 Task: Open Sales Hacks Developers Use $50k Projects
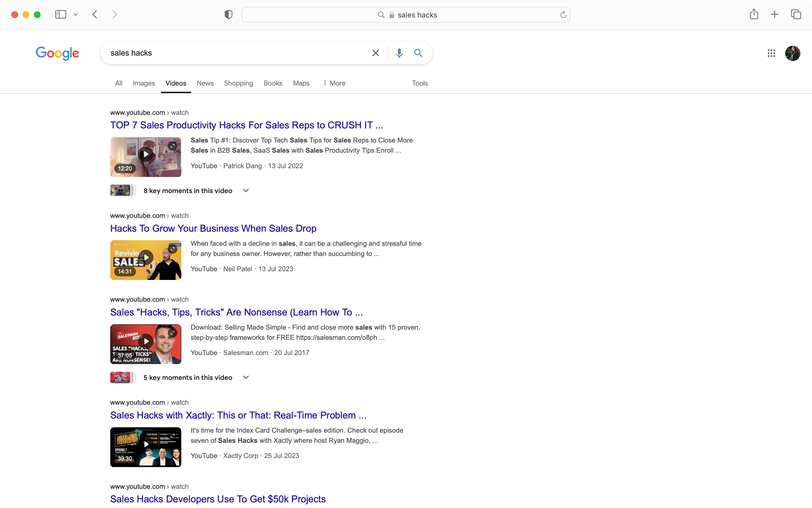[218, 499]
